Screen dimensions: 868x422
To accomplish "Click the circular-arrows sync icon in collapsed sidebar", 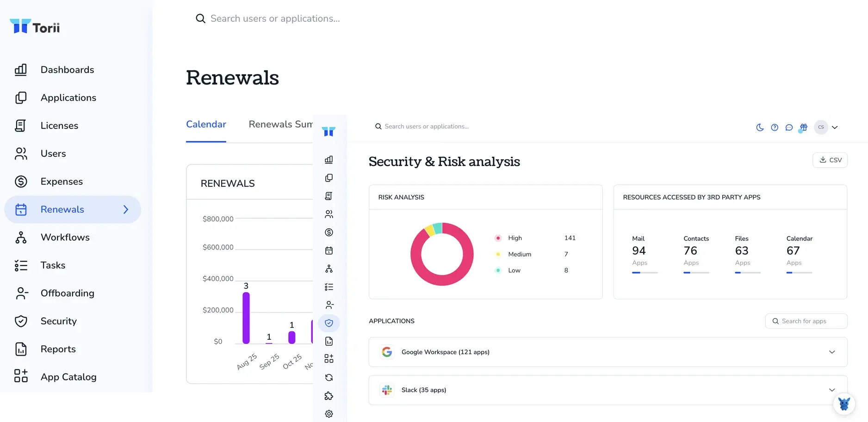I will pyautogui.click(x=329, y=378).
